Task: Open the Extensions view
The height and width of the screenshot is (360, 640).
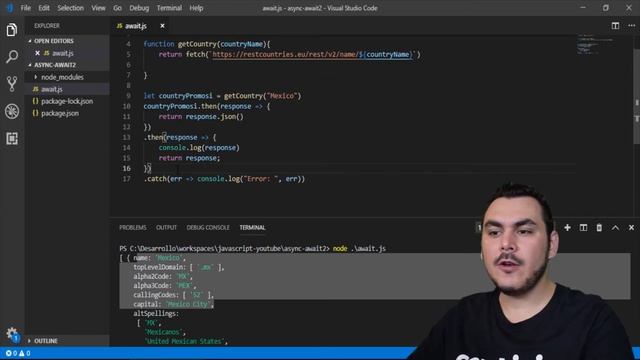Action: (x=12, y=138)
